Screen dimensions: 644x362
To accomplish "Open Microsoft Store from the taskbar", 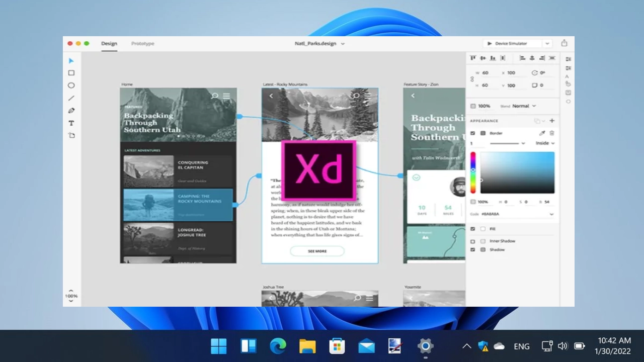I will [337, 346].
